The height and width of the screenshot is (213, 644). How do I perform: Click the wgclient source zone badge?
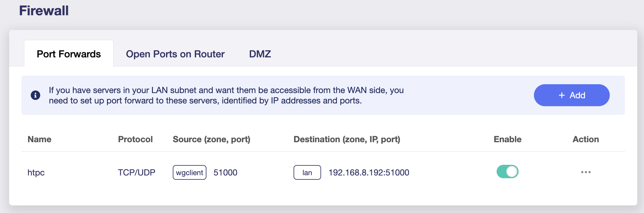point(190,172)
